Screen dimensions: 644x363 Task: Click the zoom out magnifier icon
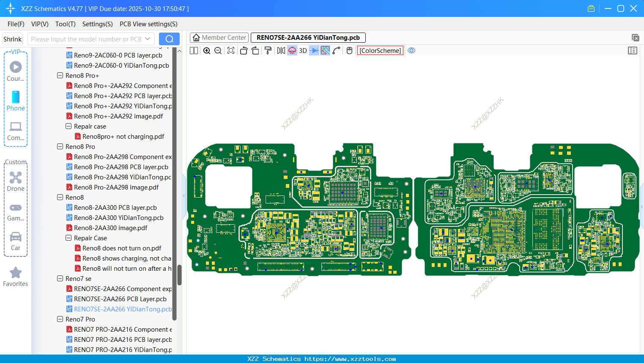tap(218, 51)
